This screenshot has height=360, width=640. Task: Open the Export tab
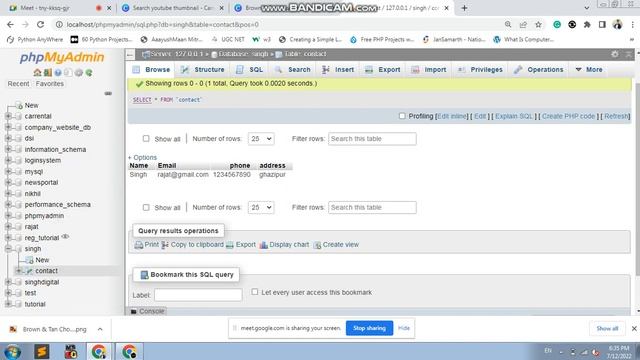pos(382,69)
